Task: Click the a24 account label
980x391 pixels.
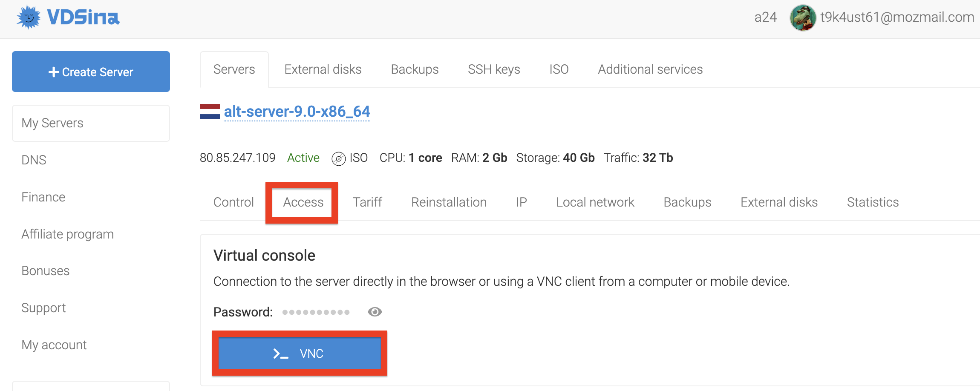Action: [765, 17]
